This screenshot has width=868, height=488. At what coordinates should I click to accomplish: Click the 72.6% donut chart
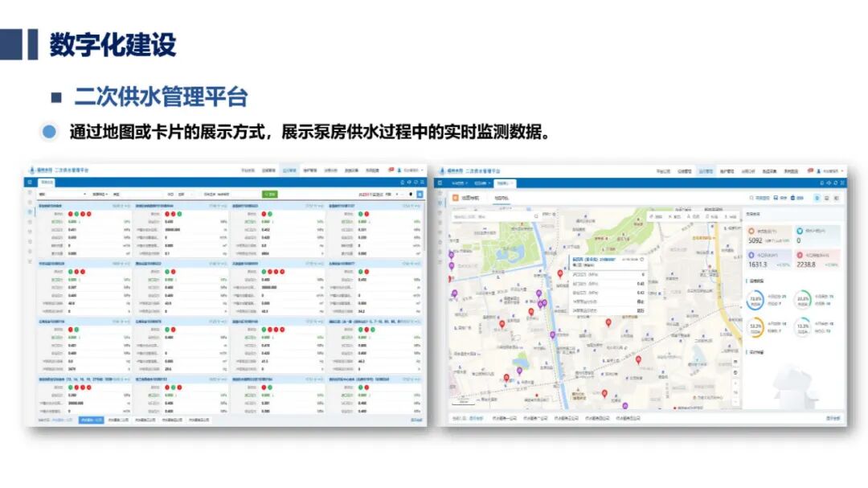[755, 300]
